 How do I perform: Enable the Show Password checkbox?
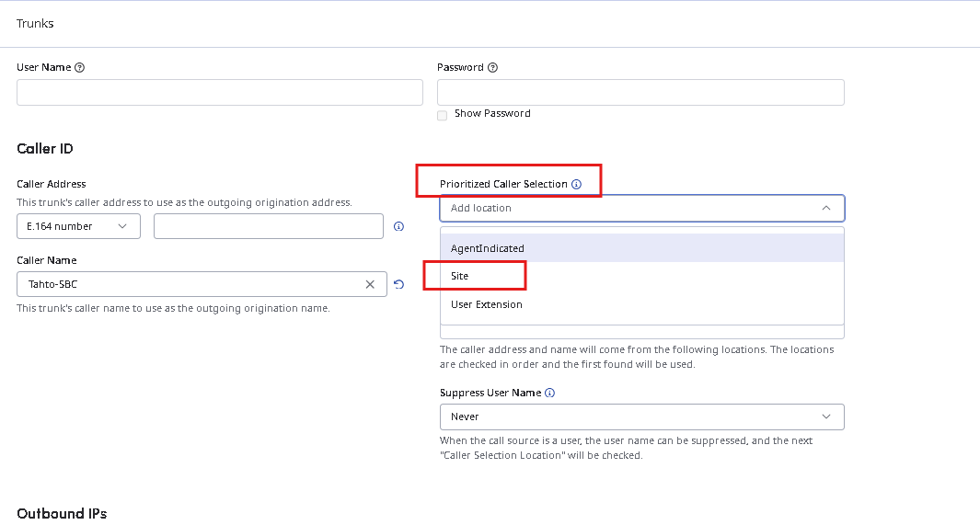tap(443, 115)
